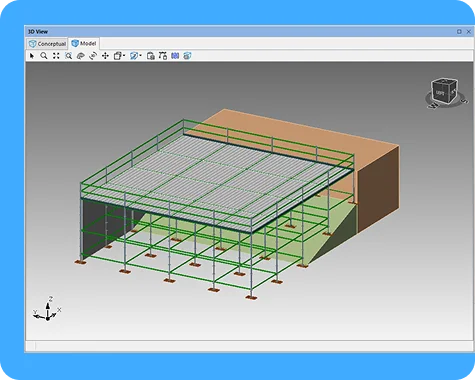The width and height of the screenshot is (475, 380).
Task: Click the visual style cube icon
Action: pyautogui.click(x=134, y=56)
